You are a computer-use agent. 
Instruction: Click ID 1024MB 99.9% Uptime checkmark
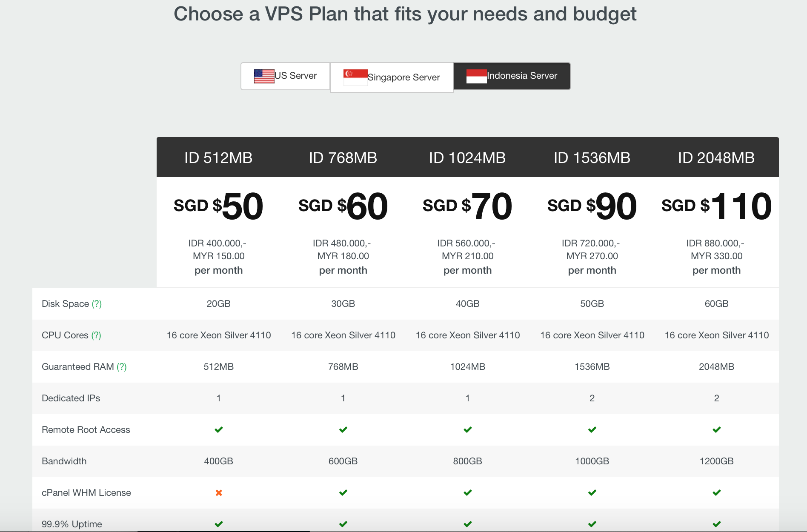(468, 524)
